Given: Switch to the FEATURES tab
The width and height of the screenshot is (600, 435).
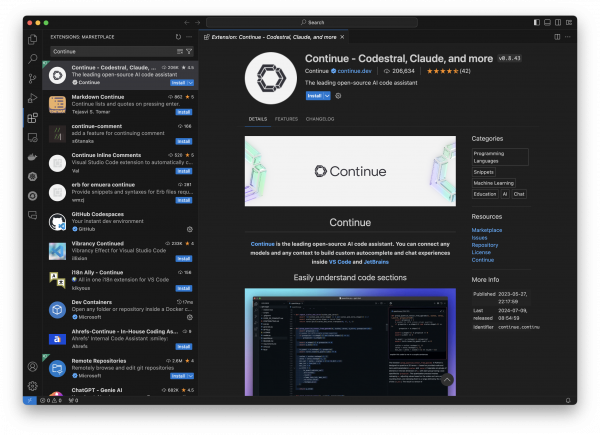Looking at the screenshot, I should 286,119.
